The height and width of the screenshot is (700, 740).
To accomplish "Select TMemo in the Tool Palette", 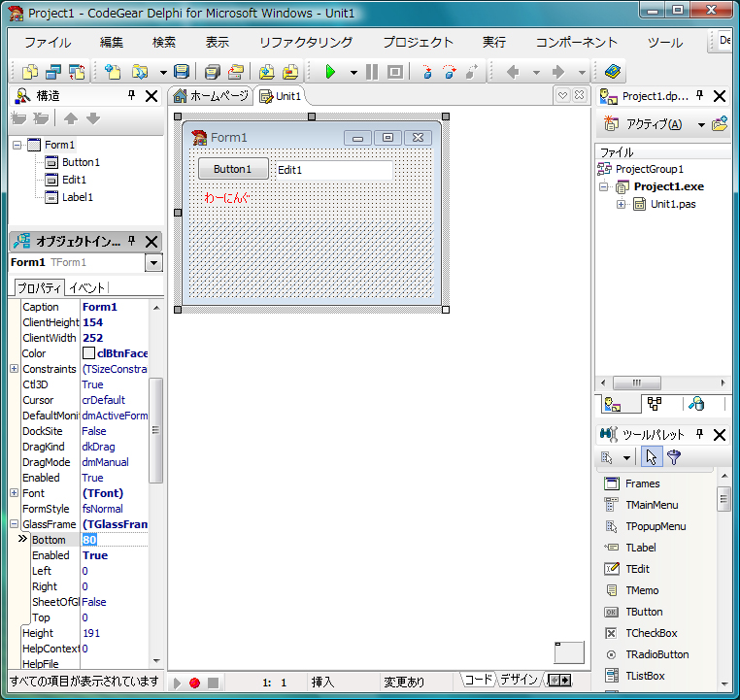I will (642, 590).
